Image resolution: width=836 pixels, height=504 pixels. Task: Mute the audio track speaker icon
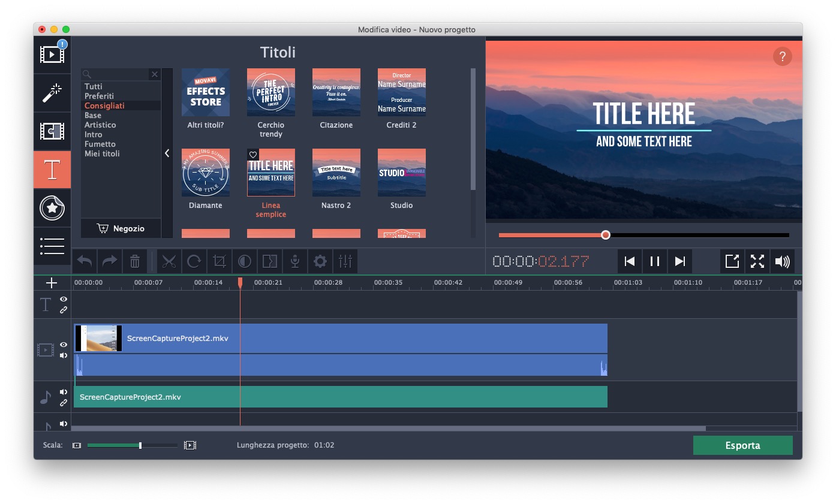(64, 392)
